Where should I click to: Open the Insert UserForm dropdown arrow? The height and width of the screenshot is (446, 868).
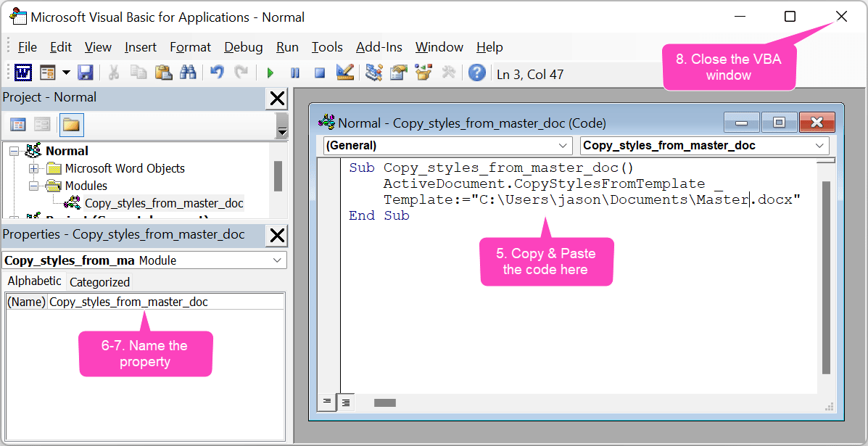66,73
